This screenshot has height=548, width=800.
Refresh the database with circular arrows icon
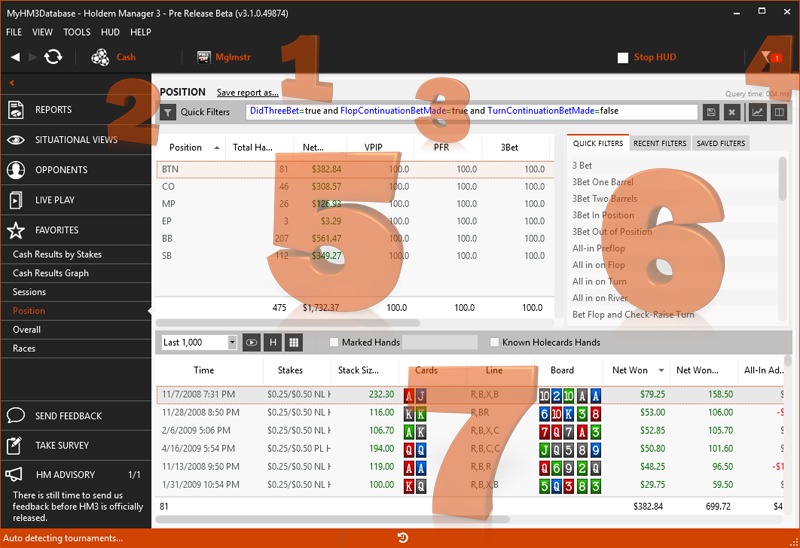coord(53,57)
